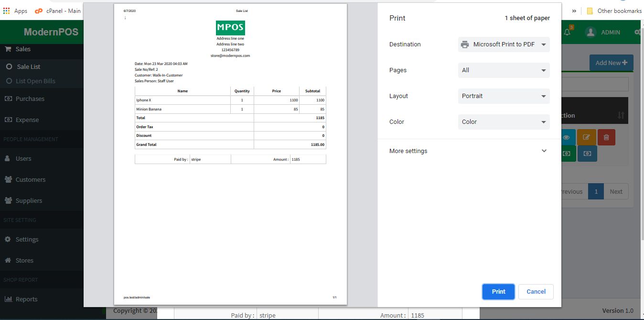View sale with the eye icon
This screenshot has height=320, width=644.
pyautogui.click(x=567, y=137)
